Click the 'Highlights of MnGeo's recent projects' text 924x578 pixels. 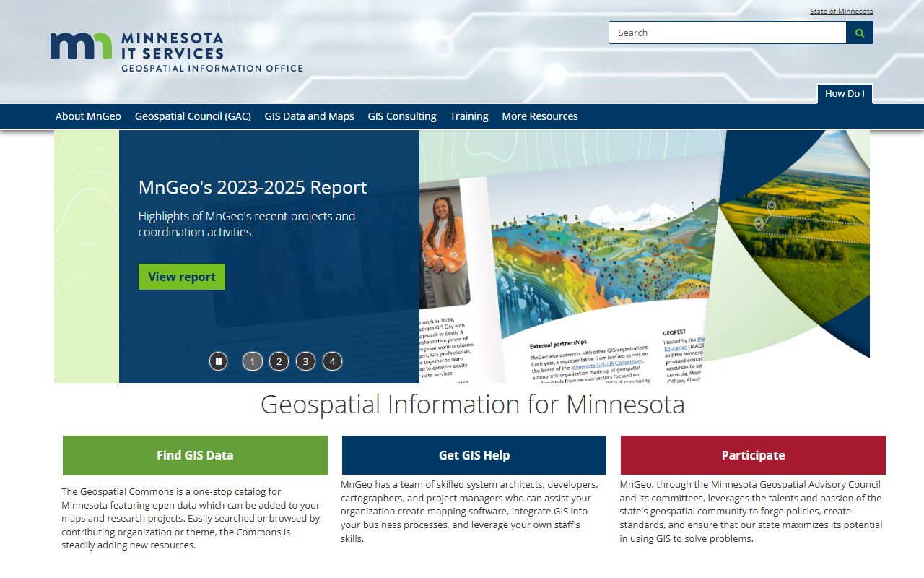(247, 224)
